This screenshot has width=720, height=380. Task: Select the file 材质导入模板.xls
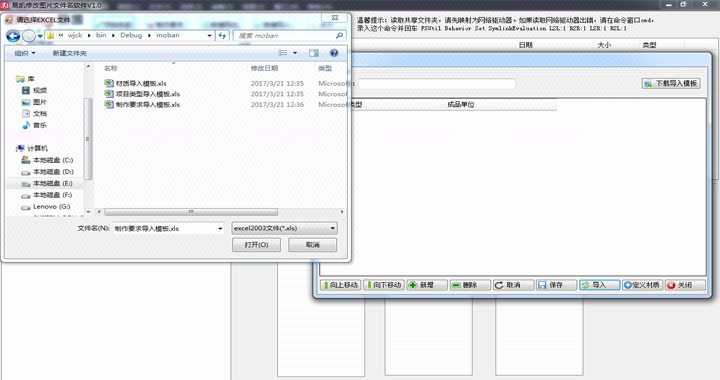(141, 83)
